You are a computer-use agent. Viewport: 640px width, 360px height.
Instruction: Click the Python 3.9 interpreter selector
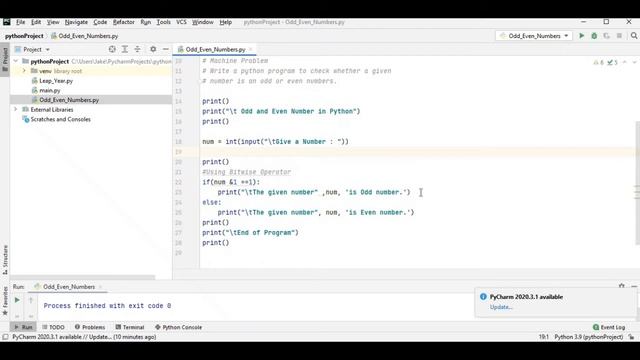tap(589, 337)
